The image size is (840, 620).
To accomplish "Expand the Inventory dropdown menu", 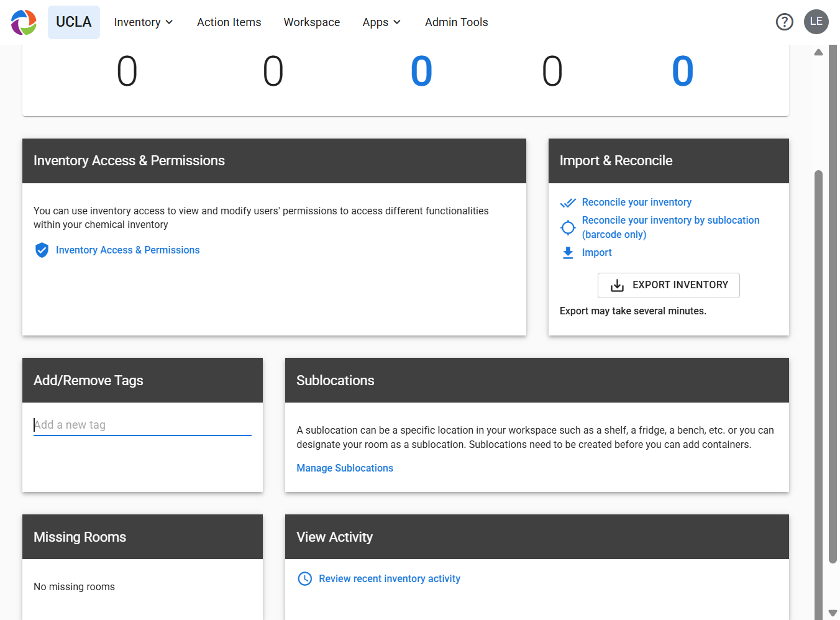I will 144,22.
